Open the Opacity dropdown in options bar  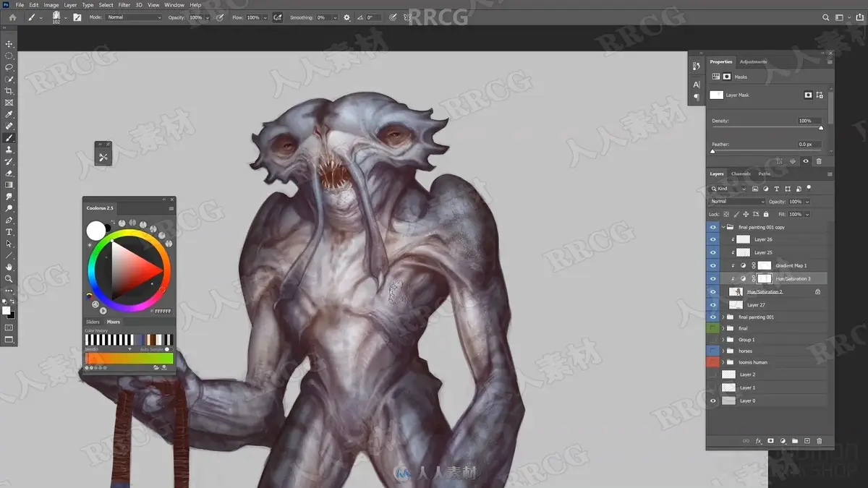click(207, 17)
